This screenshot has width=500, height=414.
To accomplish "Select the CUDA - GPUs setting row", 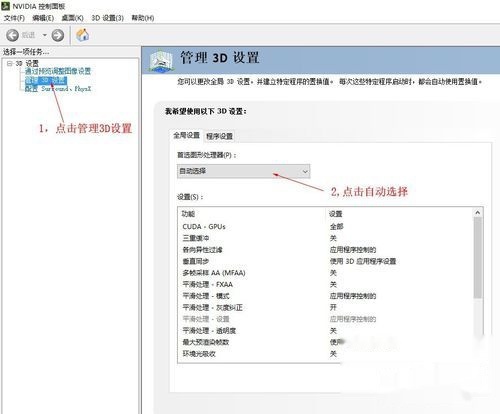I will 327,227.
